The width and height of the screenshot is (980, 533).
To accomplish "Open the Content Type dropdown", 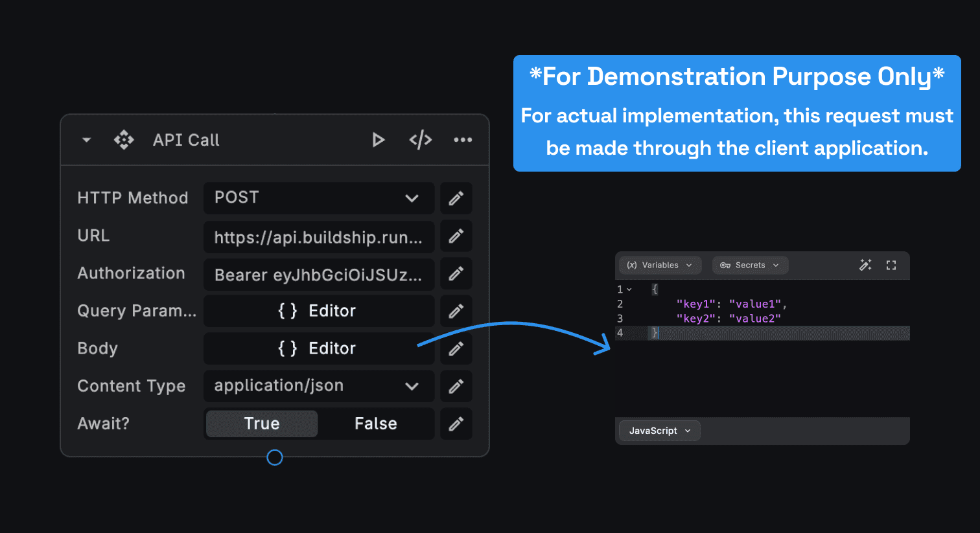I will (x=411, y=386).
